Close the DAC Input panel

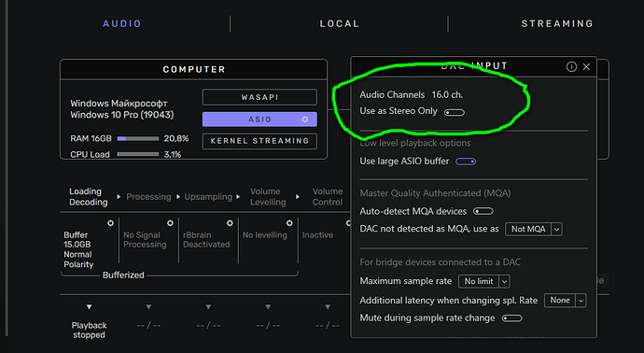click(x=586, y=66)
